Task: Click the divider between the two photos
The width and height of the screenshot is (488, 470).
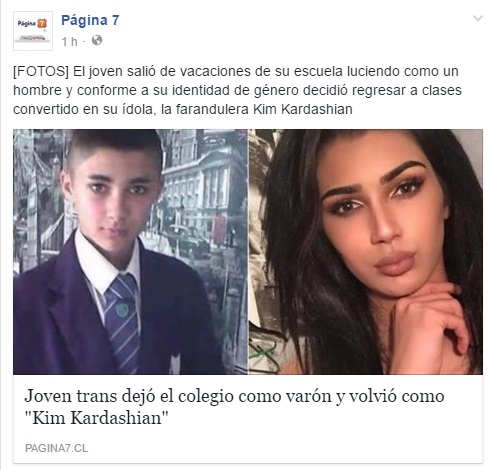Action: pos(248,252)
